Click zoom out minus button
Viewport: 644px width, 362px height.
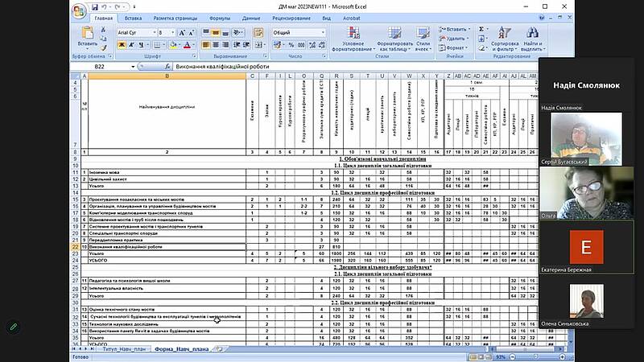pos(512,357)
